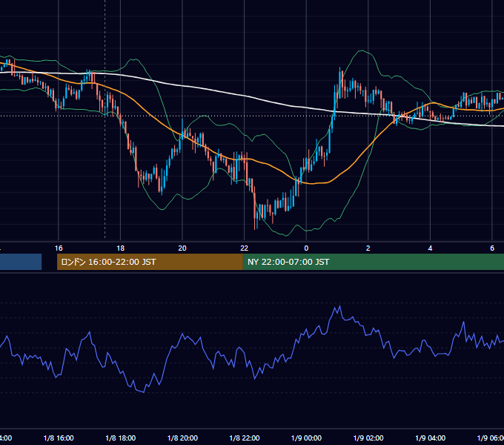Click the "1/8 16:00" date label on bottom axis
The image size is (504, 445).
[x=59, y=438]
